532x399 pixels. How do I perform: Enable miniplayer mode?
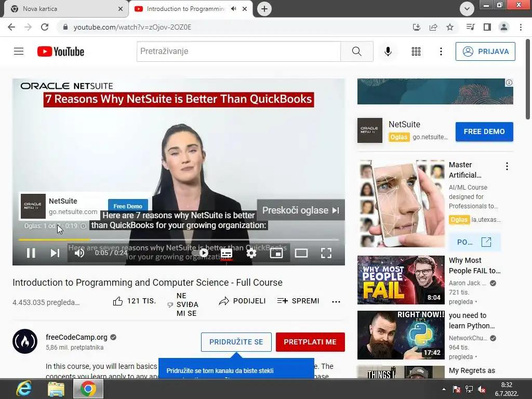pyautogui.click(x=276, y=253)
